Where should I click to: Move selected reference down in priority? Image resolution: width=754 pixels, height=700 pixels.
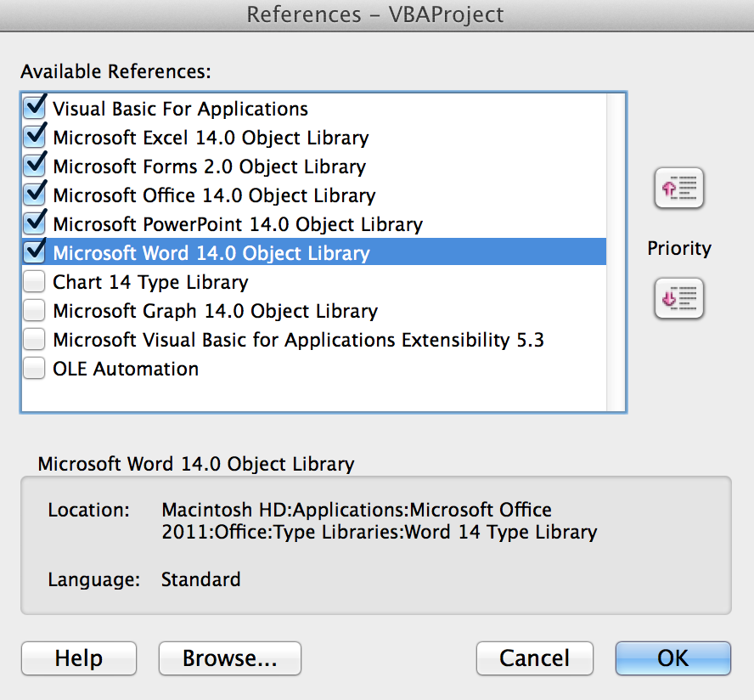(679, 298)
